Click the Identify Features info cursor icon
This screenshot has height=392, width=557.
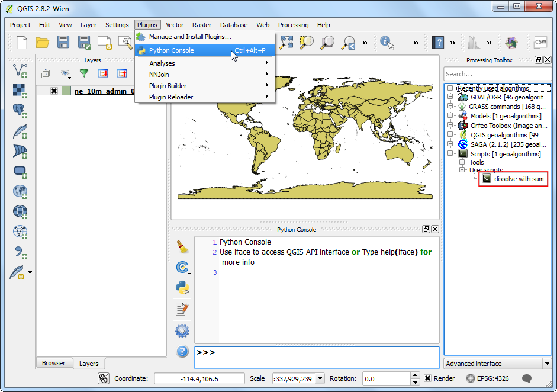coord(387,42)
